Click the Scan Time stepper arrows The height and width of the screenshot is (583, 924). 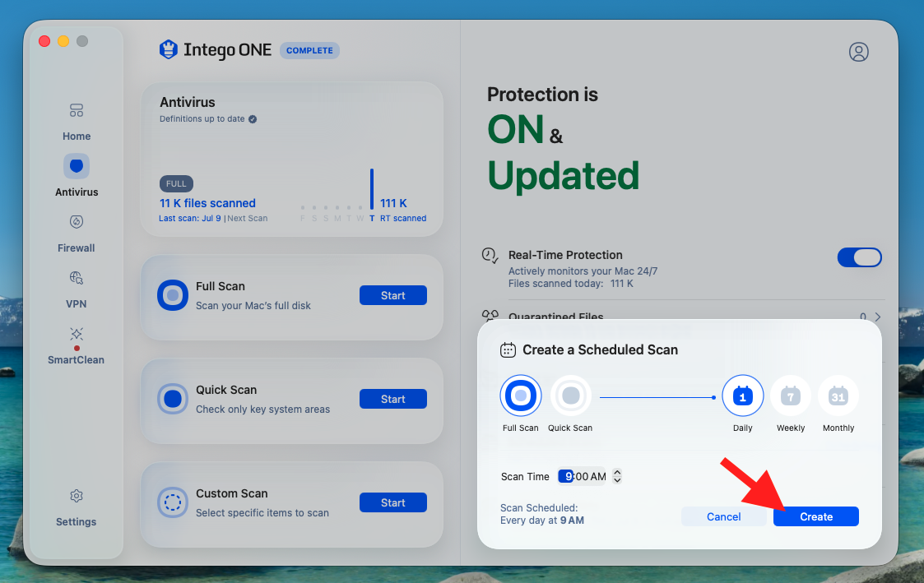click(x=617, y=476)
